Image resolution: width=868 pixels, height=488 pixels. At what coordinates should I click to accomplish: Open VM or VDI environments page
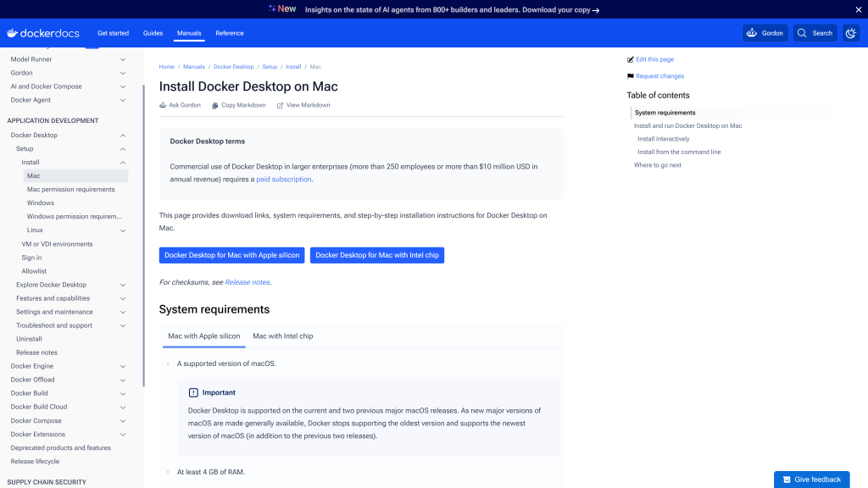[x=57, y=244]
